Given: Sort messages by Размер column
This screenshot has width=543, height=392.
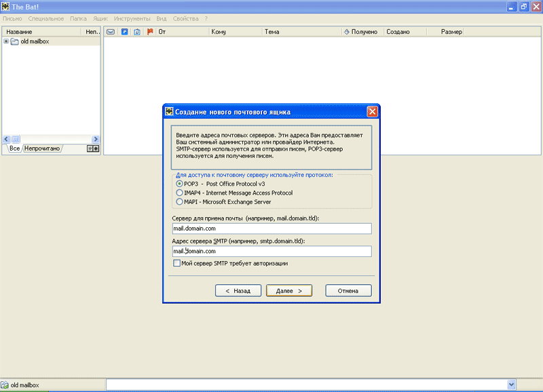Looking at the screenshot, I should coord(446,32).
